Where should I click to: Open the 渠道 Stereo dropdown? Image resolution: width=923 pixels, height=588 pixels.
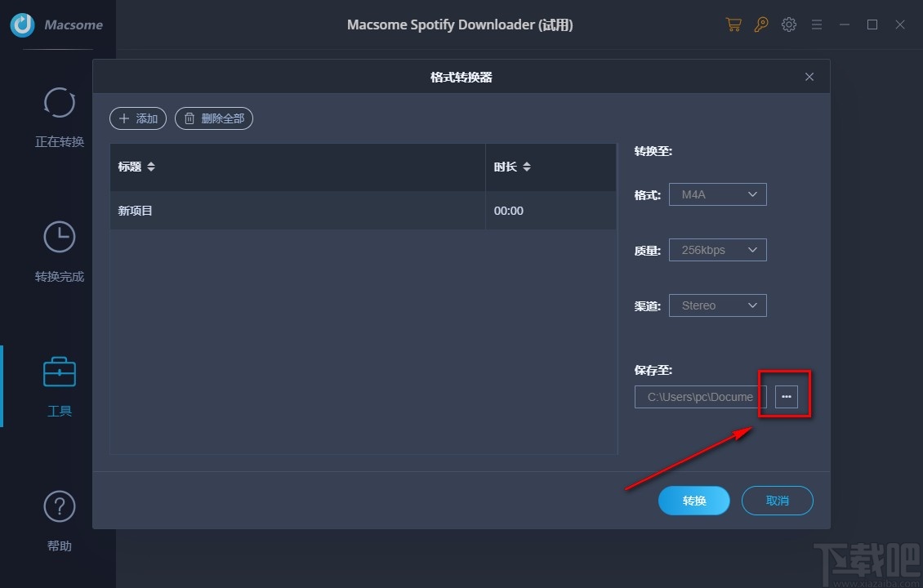(x=717, y=305)
